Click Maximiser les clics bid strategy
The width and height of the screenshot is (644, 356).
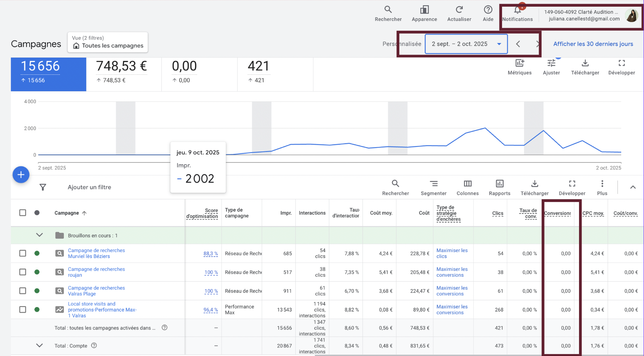452,253
